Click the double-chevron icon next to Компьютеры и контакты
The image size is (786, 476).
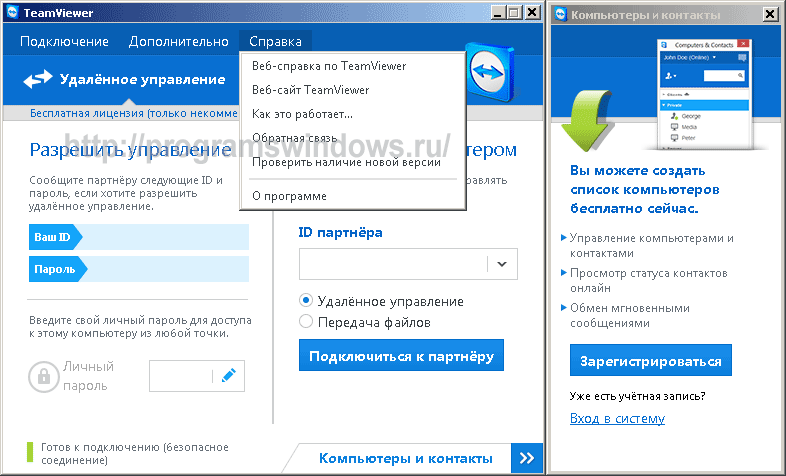(527, 458)
